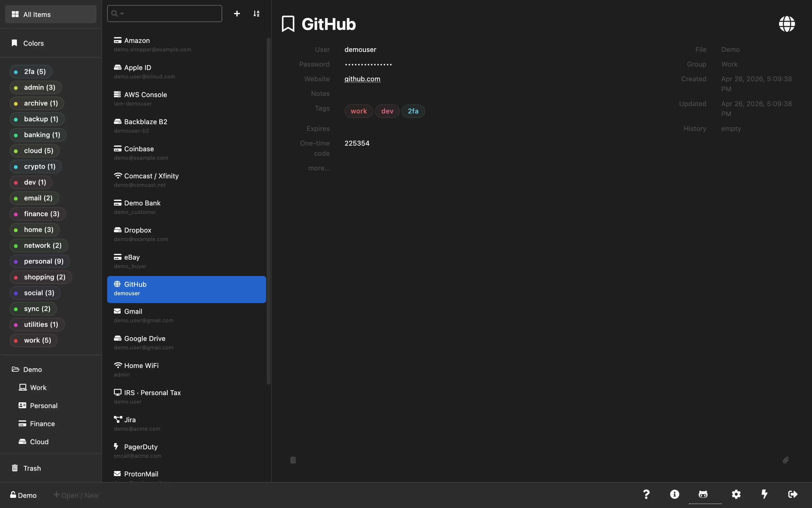Screen dimensions: 812x508
Task: Filter by the personal tag
Action: click(x=40, y=261)
